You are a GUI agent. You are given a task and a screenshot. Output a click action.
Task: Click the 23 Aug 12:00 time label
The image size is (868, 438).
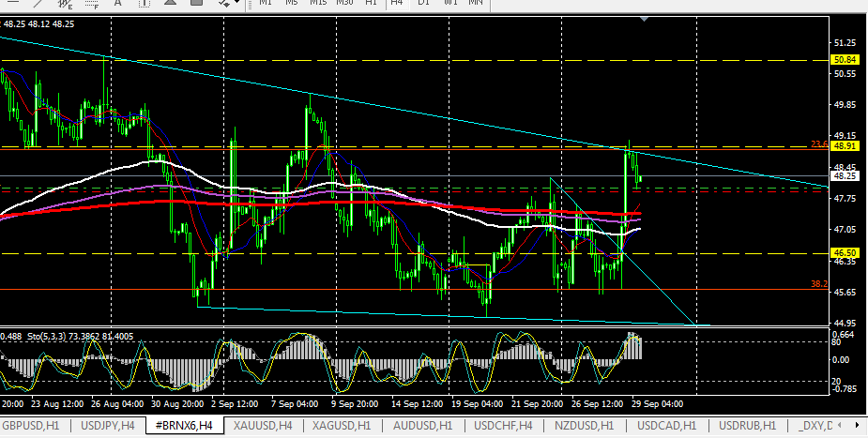[x=57, y=403]
